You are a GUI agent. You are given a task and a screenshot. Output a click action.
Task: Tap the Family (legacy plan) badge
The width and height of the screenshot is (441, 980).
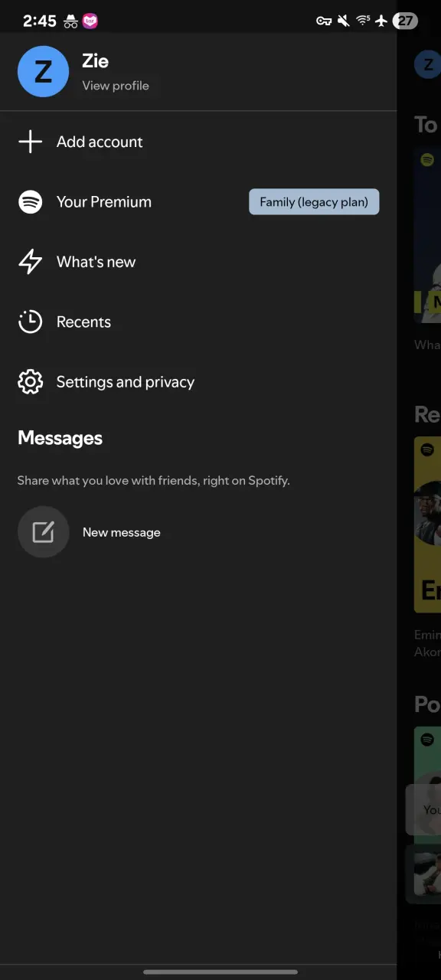314,202
